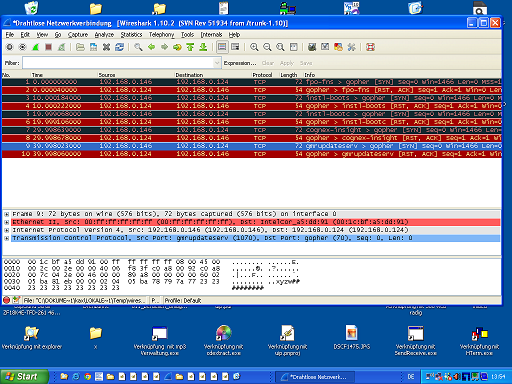Image resolution: width=512 pixels, height=384 pixels.
Task: Open help via the lifebuoy icon
Action: click(x=370, y=47)
